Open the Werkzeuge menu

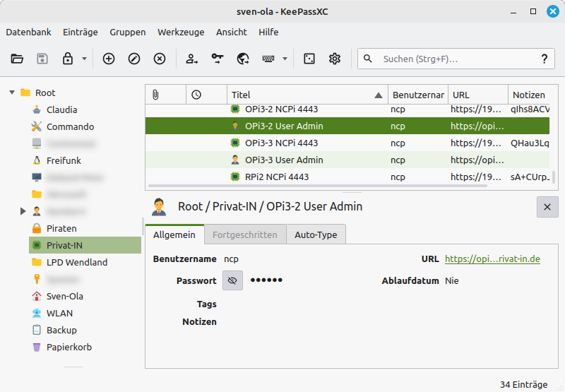[181, 32]
